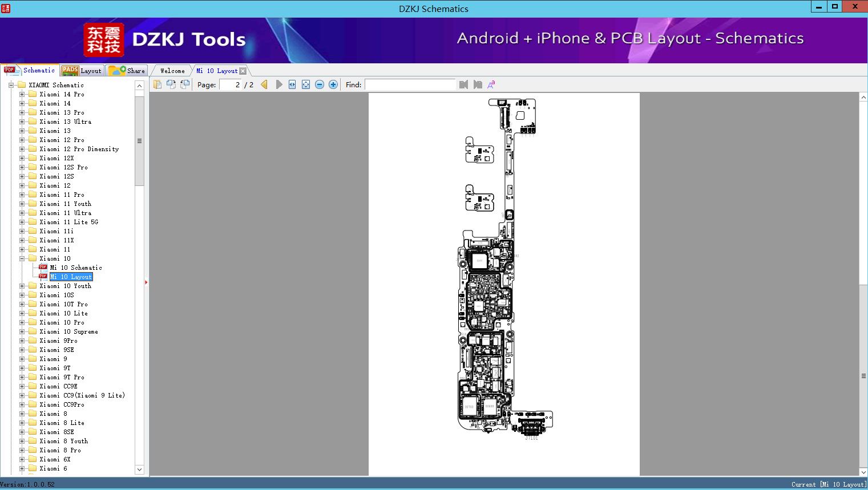Select the Xiaomi 11 Youth tree item
Screen dimensions: 868x490
pos(65,204)
